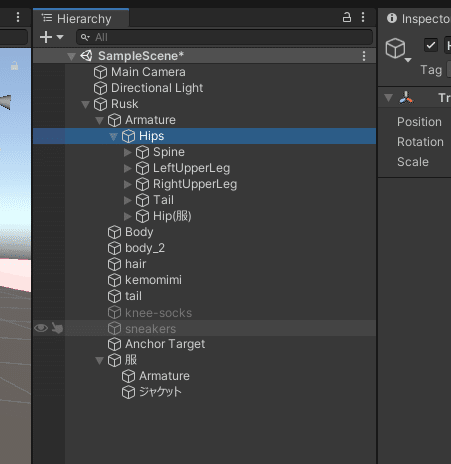Click the cube icon of sneakers
451x464 pixels.
(114, 328)
